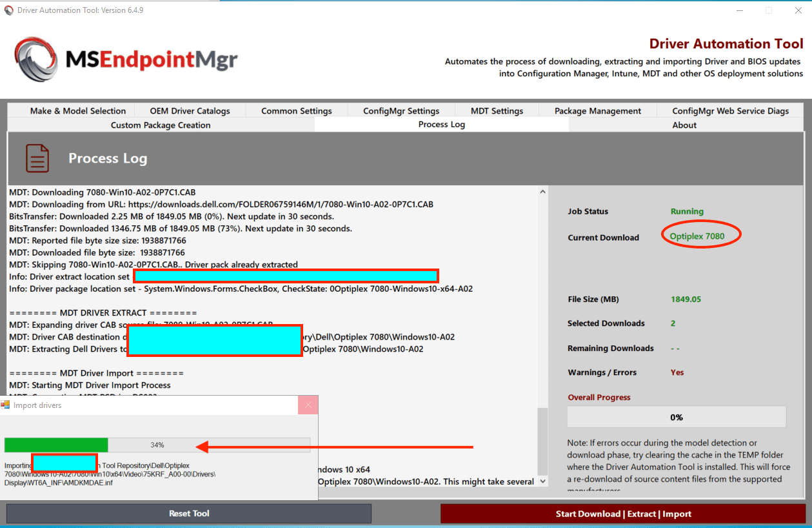Image resolution: width=812 pixels, height=528 pixels.
Task: Click the 'Downloaded 2.25 MB' log line
Action: click(172, 216)
